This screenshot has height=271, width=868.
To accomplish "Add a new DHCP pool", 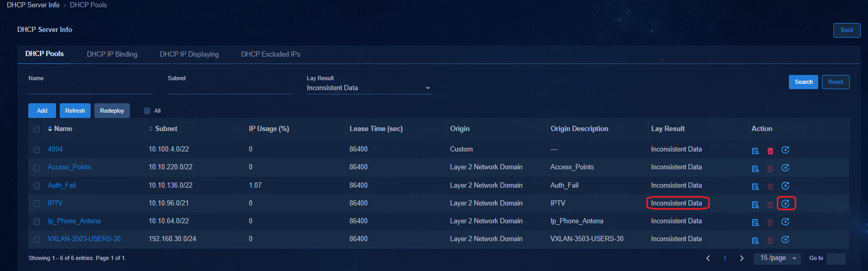I will click(42, 111).
